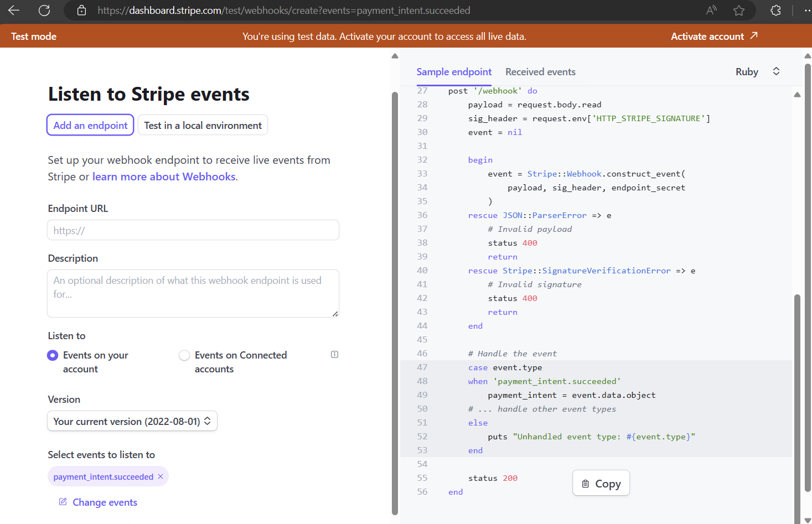Click the browser address bar URL
Screen dimensions: 812x524
(x=284, y=11)
